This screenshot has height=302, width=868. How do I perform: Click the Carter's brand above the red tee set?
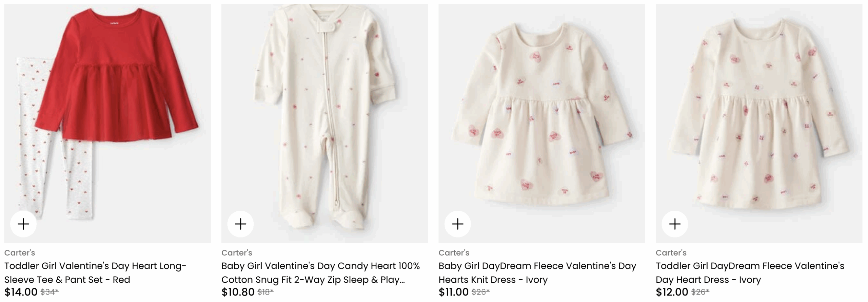tap(20, 253)
